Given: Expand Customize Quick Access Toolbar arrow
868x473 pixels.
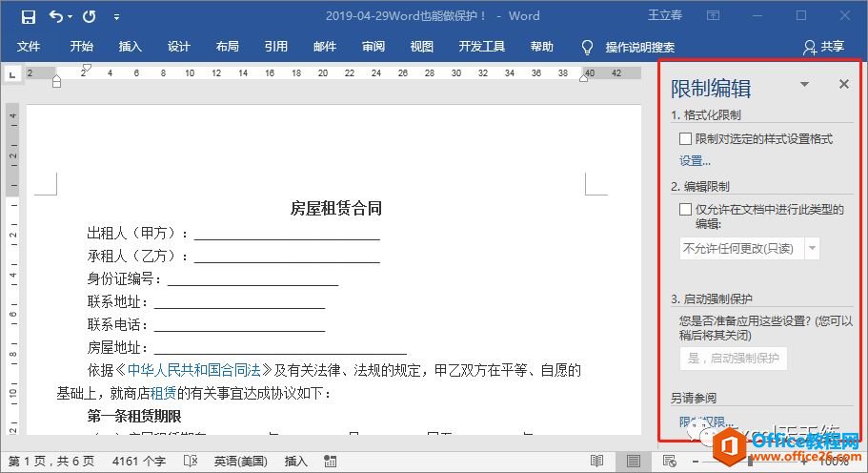Looking at the screenshot, I should pyautogui.click(x=116, y=16).
